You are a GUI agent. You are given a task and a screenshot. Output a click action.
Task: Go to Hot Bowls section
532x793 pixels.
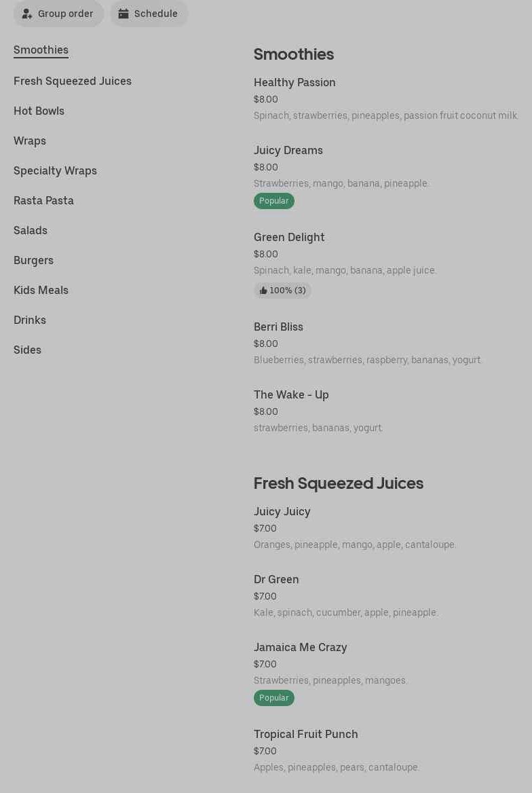pos(39,111)
